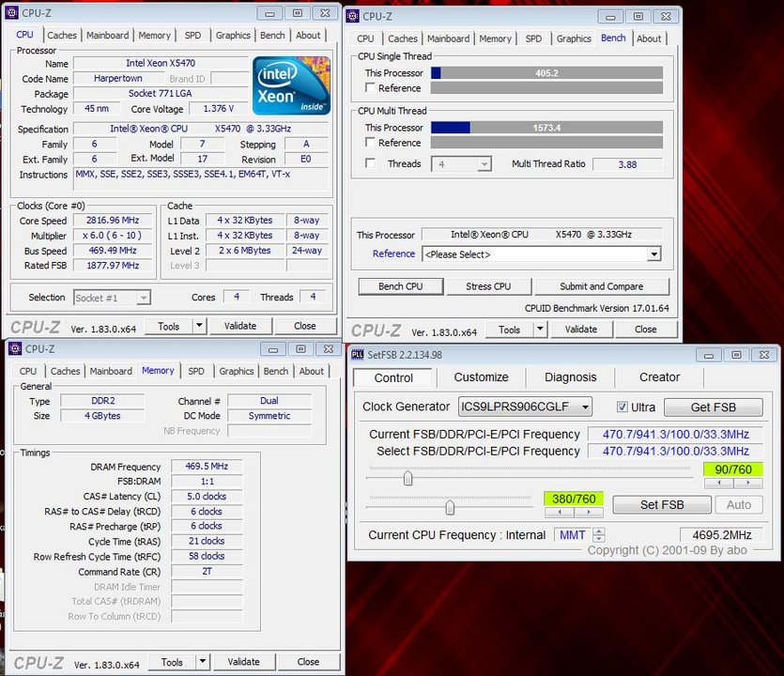Click the Reference link label in Bench window
The height and width of the screenshot is (676, 784).
pyautogui.click(x=393, y=254)
